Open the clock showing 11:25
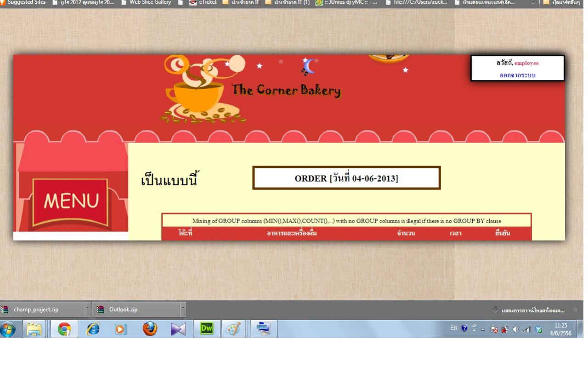Viewport: 588px width, 368px height. click(x=560, y=329)
